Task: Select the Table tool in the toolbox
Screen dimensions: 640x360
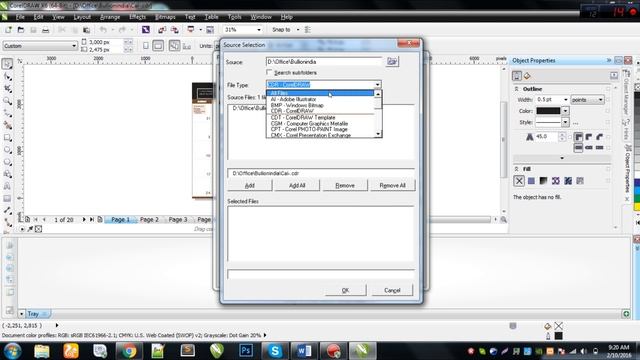Action: pos(7,198)
